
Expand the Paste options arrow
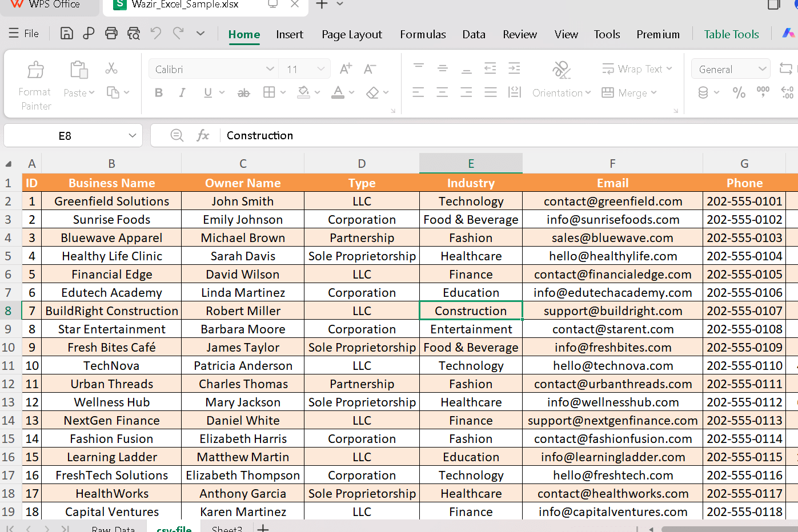[x=92, y=92]
